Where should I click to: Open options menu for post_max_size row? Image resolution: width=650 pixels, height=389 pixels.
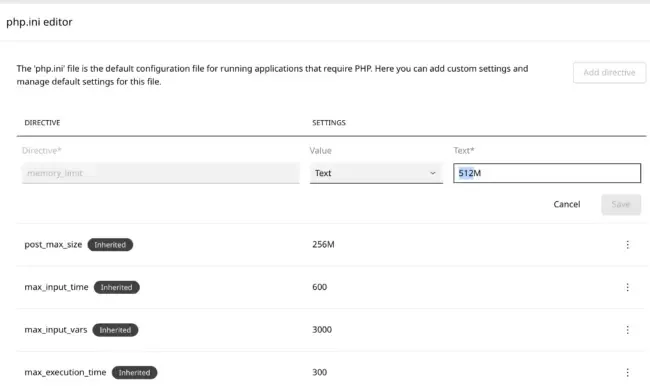(x=627, y=245)
